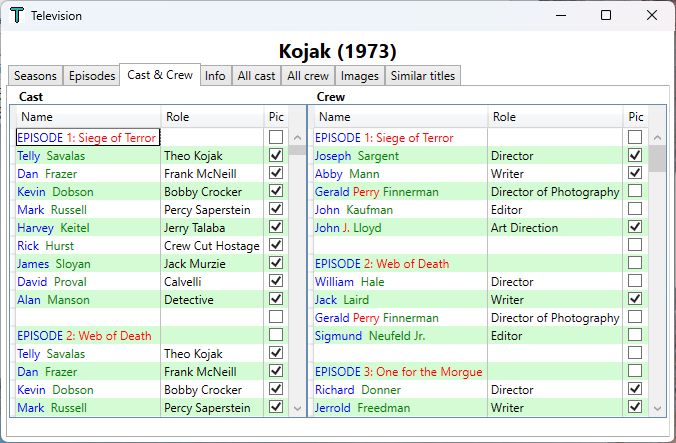The height and width of the screenshot is (443, 676).
Task: Select Crew row EPISODE 3: One for the Morgue
Action: click(399, 372)
